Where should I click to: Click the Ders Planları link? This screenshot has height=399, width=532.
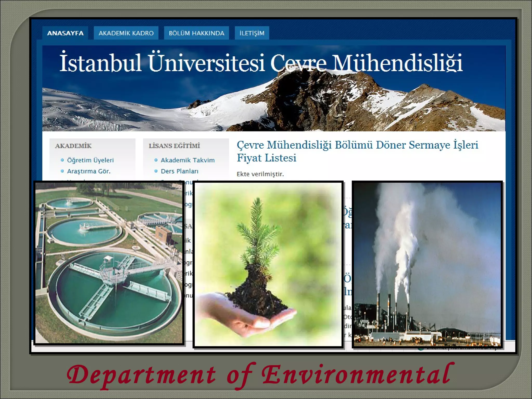[179, 171]
